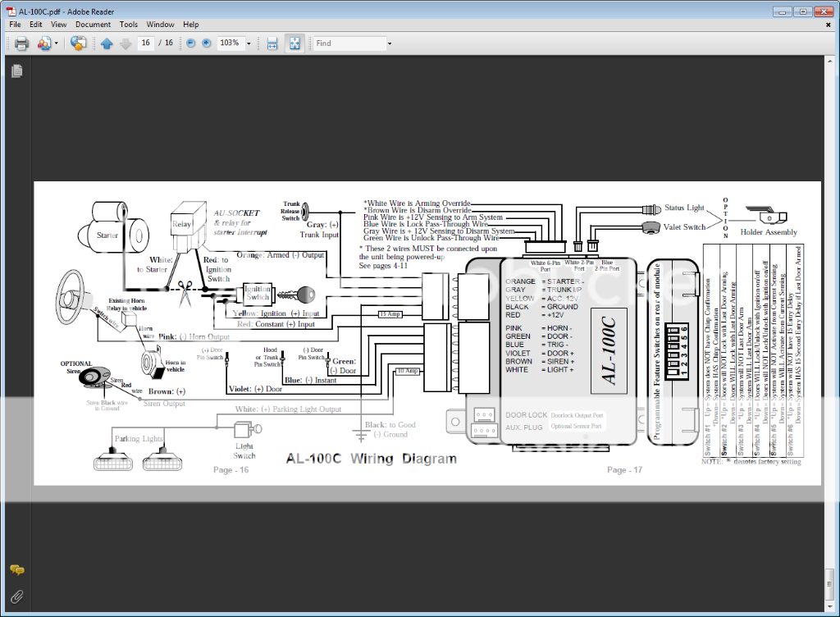Select the Fit Width view icon
The height and width of the screenshot is (617, 840).
coord(272,43)
